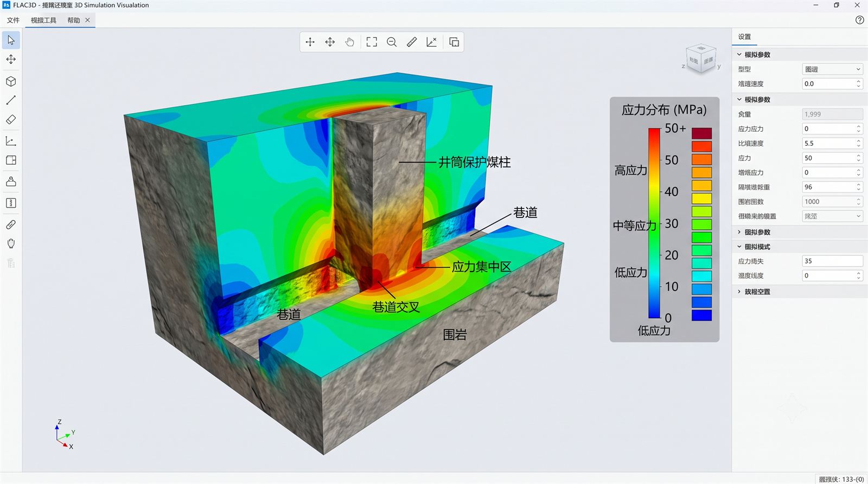Click the stepper on the 96 value field
The width and height of the screenshot is (868, 484).
coord(858,187)
